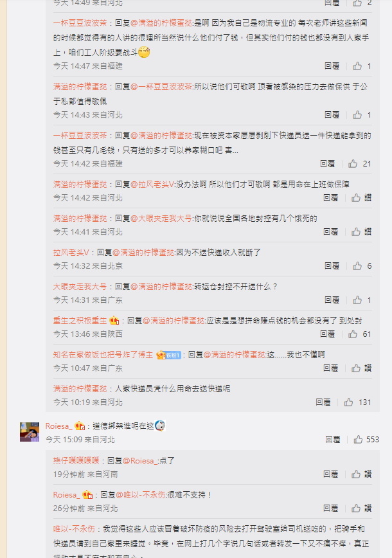
Task: Reply to 拉风老头V's 14:32 comment
Action: click(x=332, y=266)
